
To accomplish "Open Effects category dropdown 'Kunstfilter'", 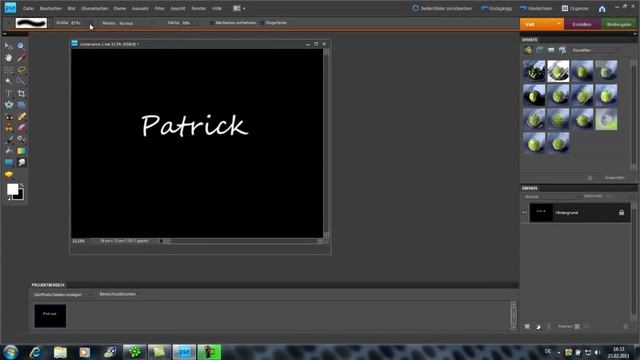I will 595,50.
